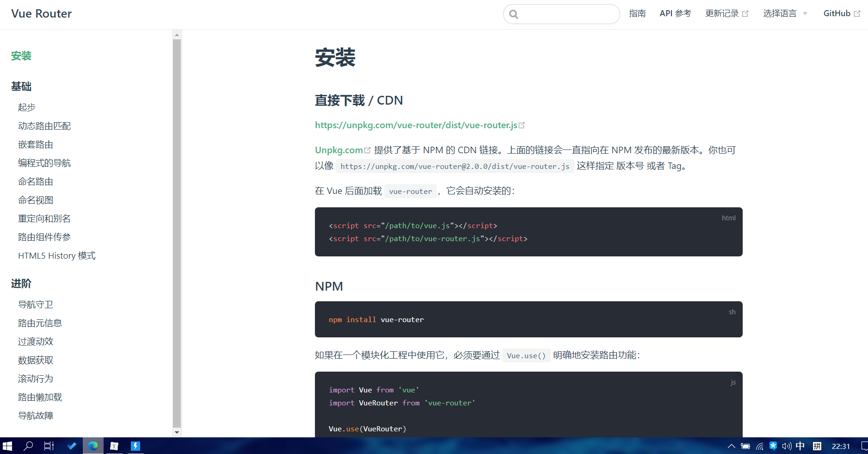868x454 pixels.
Task: Open 滚动行为 in the sidebar
Action: click(36, 379)
